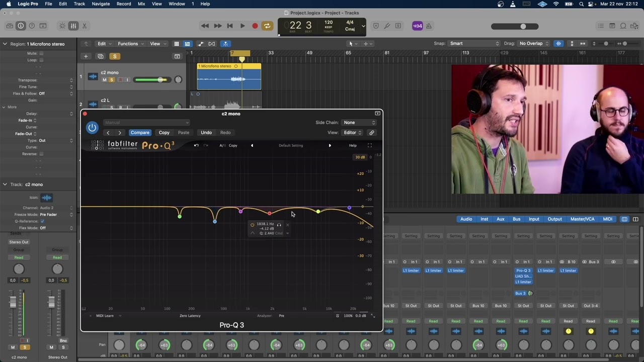
Task: Click the MIDI Learn button
Action: coord(105,316)
